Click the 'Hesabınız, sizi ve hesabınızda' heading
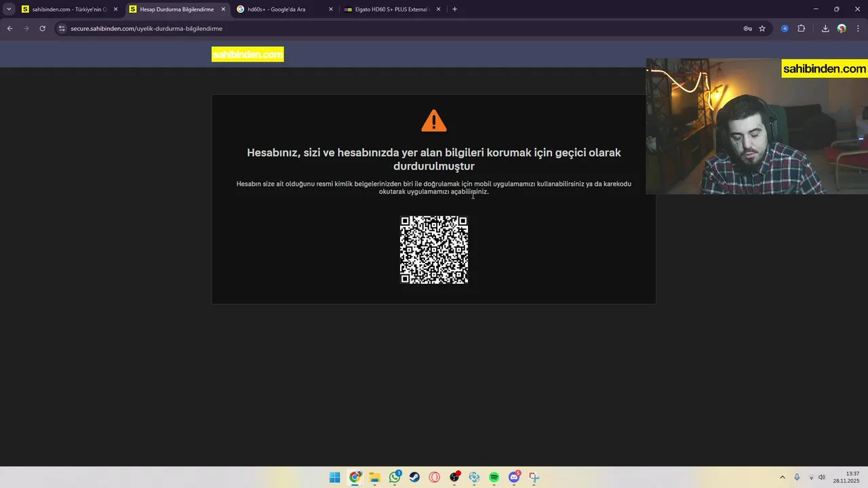The height and width of the screenshot is (488, 868). pos(434,159)
